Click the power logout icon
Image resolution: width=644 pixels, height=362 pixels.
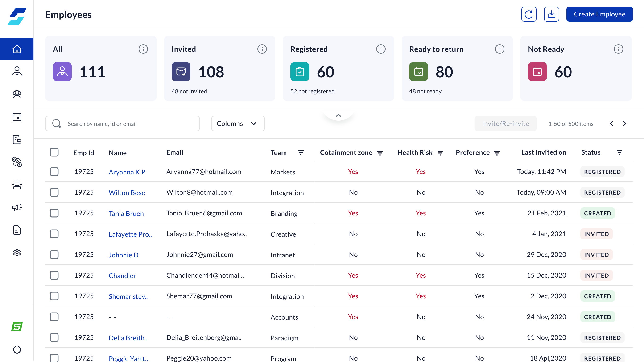[17, 349]
